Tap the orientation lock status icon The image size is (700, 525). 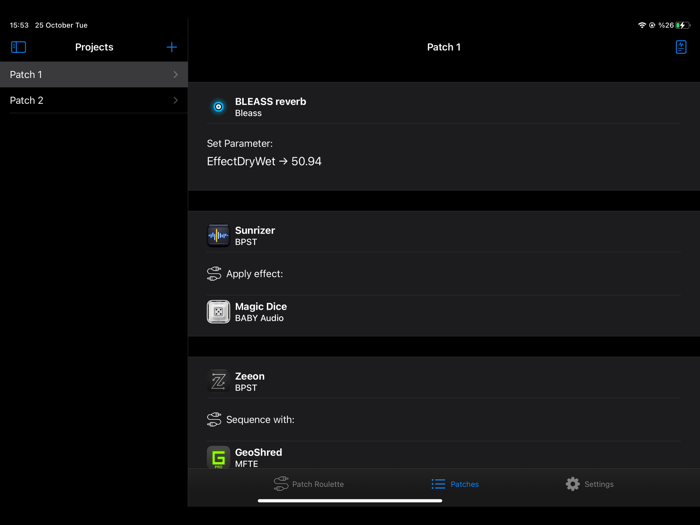(652, 25)
